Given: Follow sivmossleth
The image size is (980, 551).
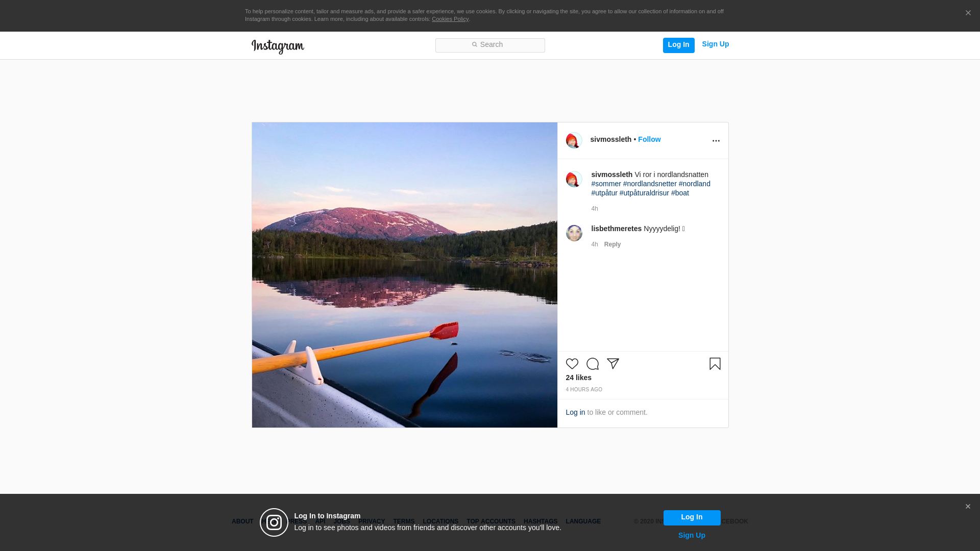Looking at the screenshot, I should [649, 139].
